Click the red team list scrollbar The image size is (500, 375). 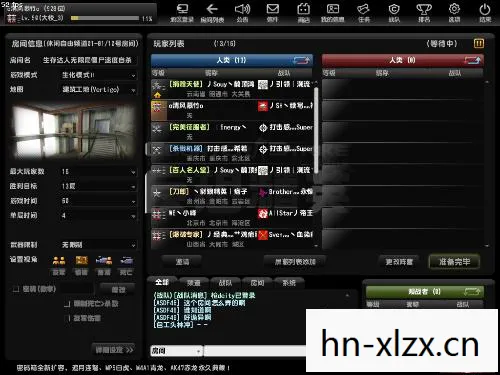click(487, 163)
